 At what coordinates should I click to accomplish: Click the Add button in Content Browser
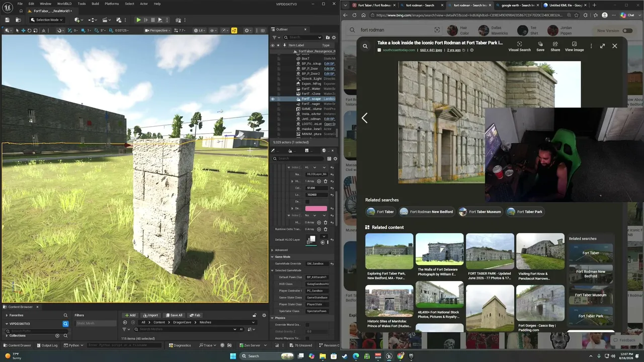[x=130, y=315]
